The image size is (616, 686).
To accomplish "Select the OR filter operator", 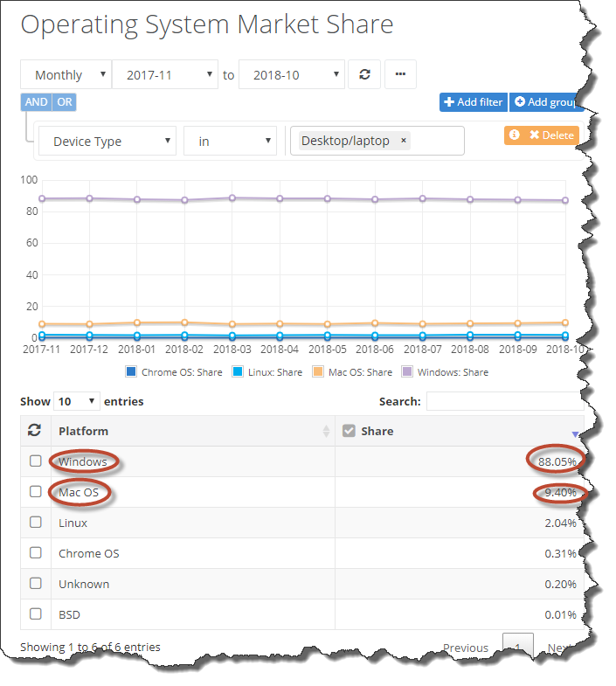I will click(x=65, y=102).
